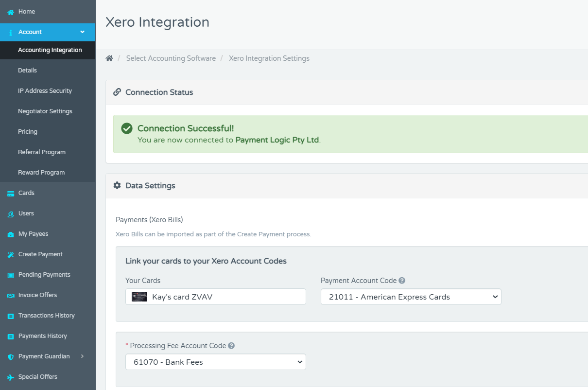Image resolution: width=588 pixels, height=390 pixels.
Task: Click the card thumbnail beside Kay's card
Action: click(x=139, y=297)
